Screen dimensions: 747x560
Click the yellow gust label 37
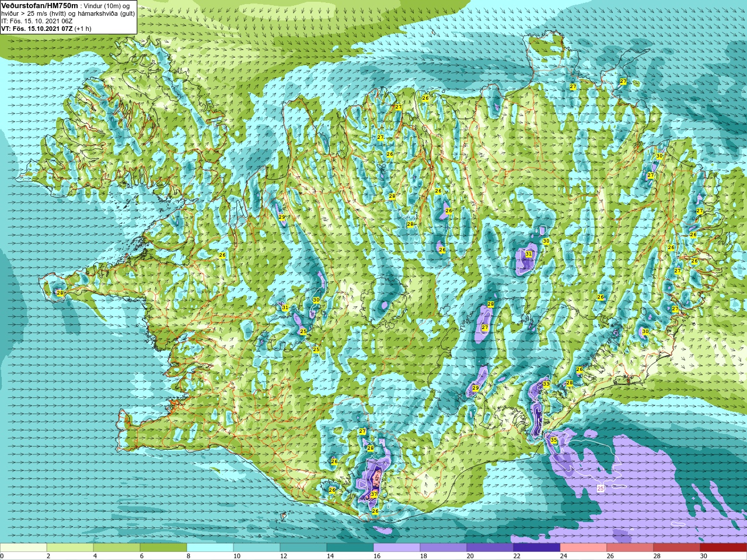pos(374,494)
